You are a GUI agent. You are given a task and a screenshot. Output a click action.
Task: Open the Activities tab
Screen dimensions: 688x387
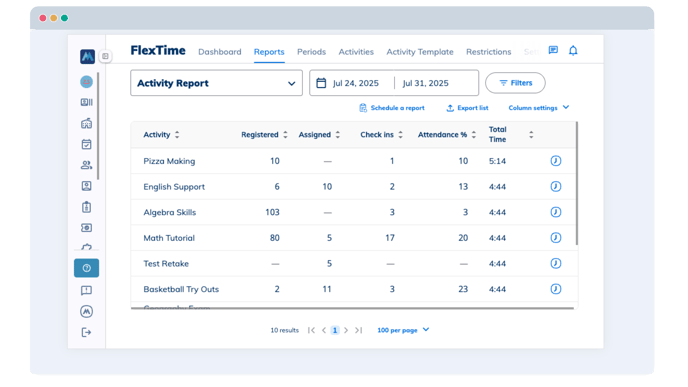click(356, 52)
